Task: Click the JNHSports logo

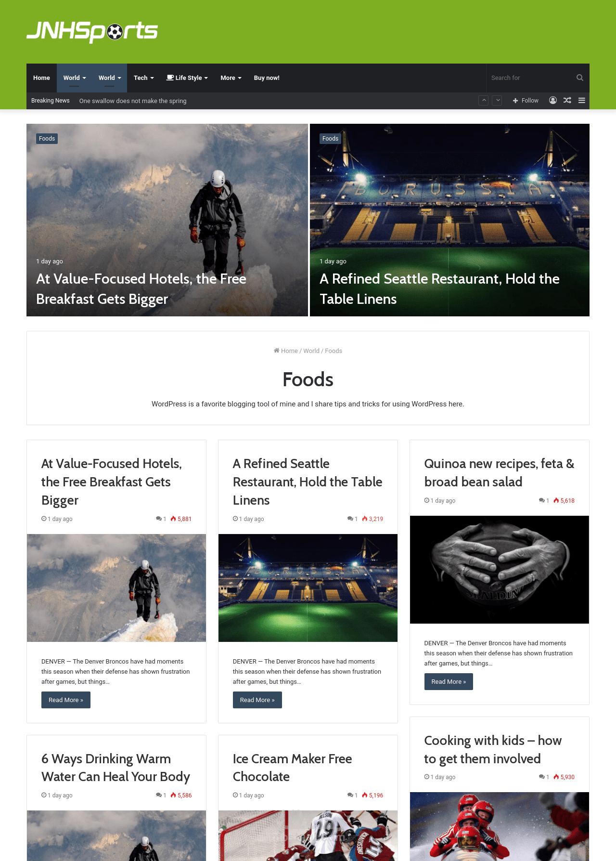Action: click(92, 32)
